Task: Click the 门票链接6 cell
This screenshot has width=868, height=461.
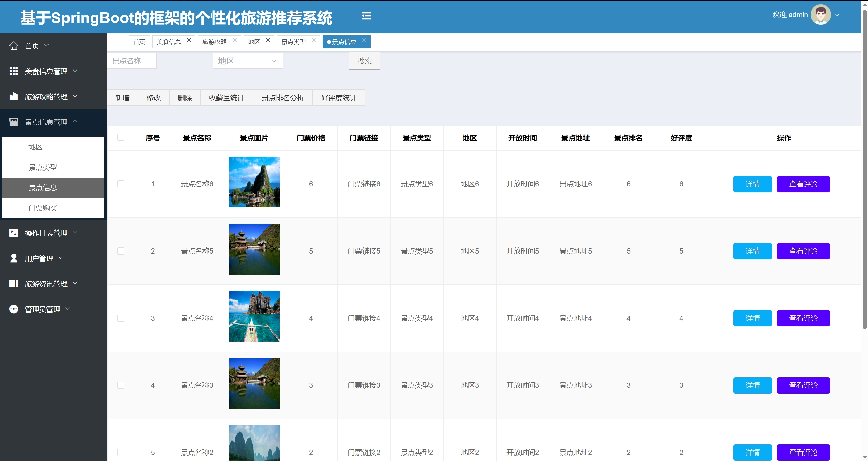Action: 364,184
